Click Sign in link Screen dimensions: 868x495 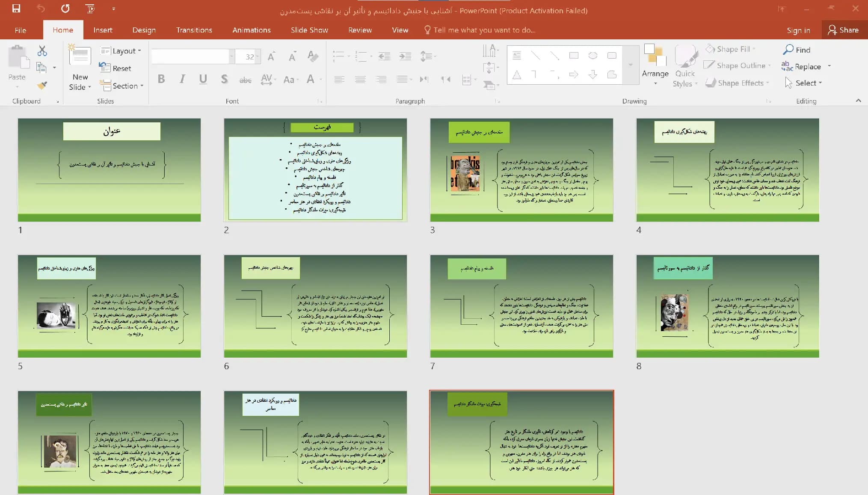click(798, 30)
